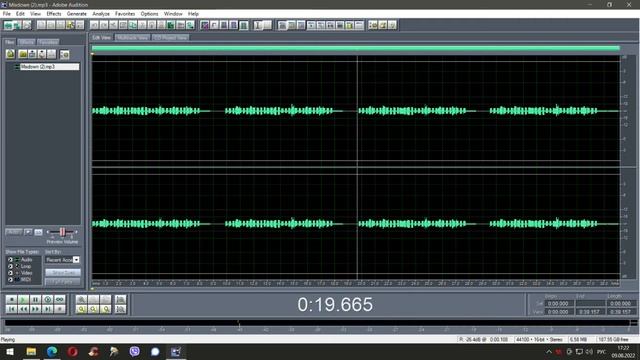Click the empty Sel End field
Screen dimensions: 640x360
(590, 304)
